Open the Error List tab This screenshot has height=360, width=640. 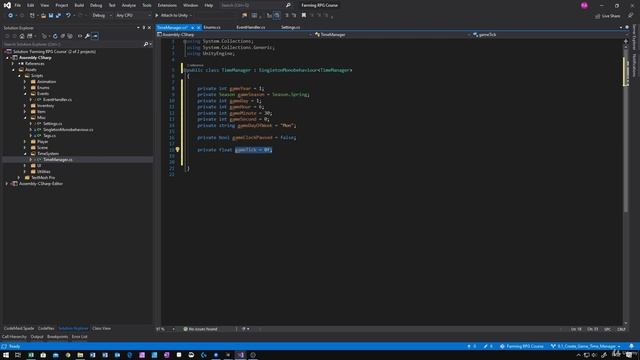[80, 337]
